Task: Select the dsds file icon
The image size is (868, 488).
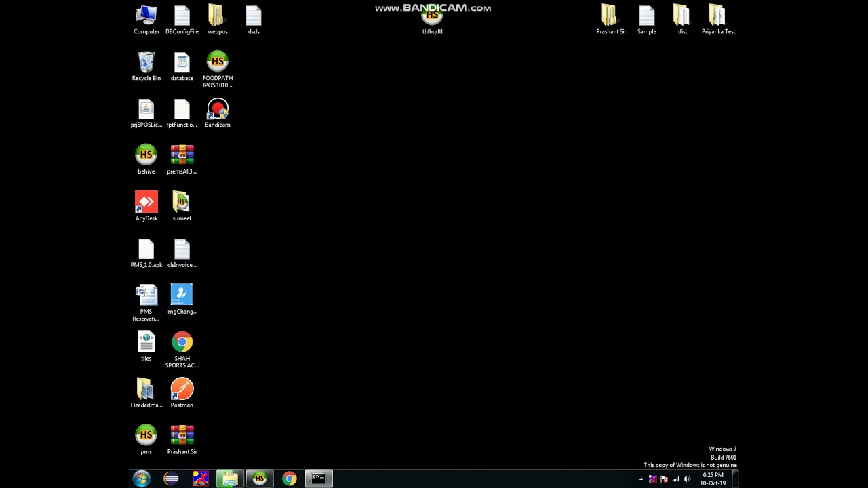Action: (253, 20)
